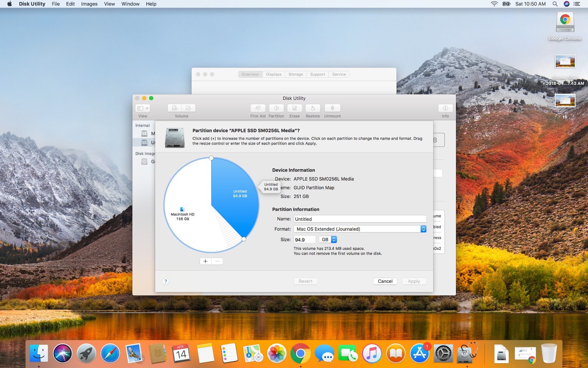This screenshot has width=588, height=368.
Task: Open iBooks from the Dock
Action: click(x=396, y=353)
